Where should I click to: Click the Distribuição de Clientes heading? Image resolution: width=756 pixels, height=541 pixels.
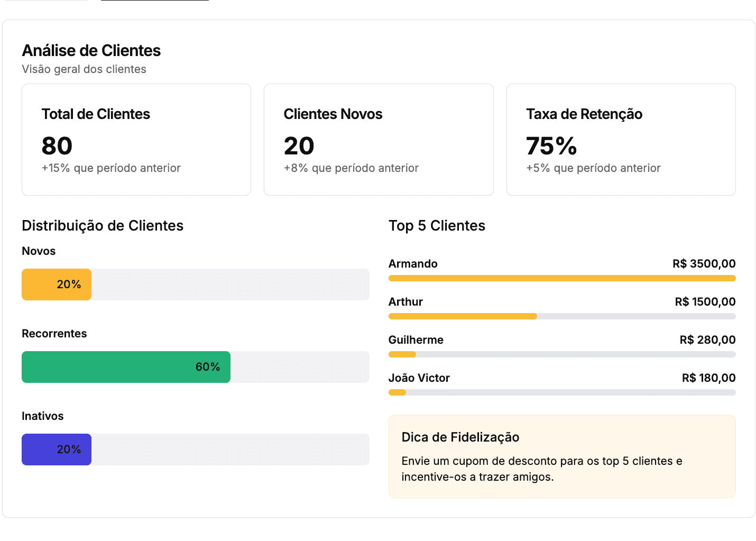103,226
